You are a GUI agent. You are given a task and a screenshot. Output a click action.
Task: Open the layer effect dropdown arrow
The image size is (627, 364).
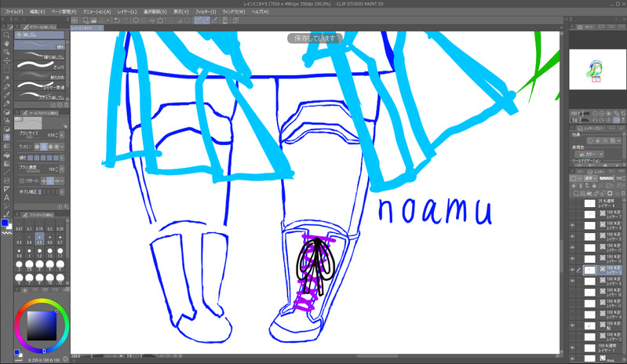pos(619,140)
